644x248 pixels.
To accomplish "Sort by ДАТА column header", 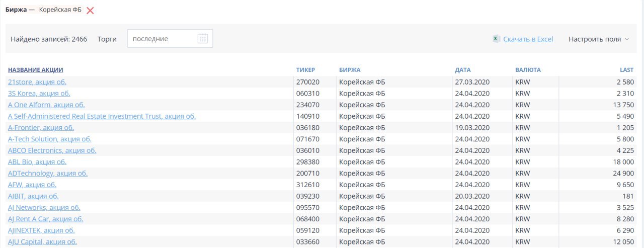I will point(463,70).
